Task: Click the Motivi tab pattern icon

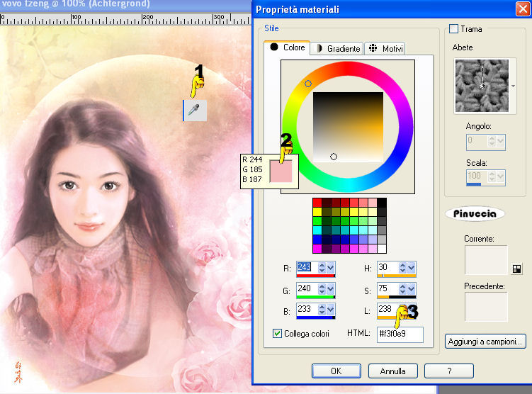Action: point(373,48)
